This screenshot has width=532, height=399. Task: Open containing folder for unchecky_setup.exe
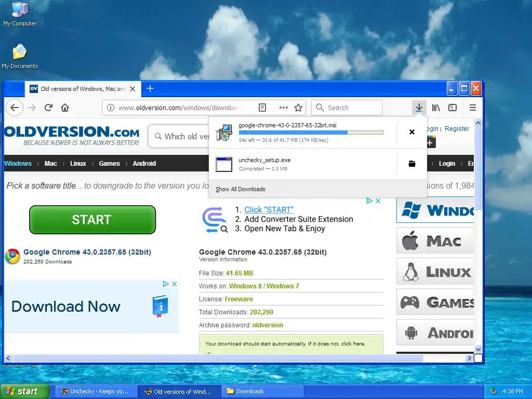tap(412, 164)
